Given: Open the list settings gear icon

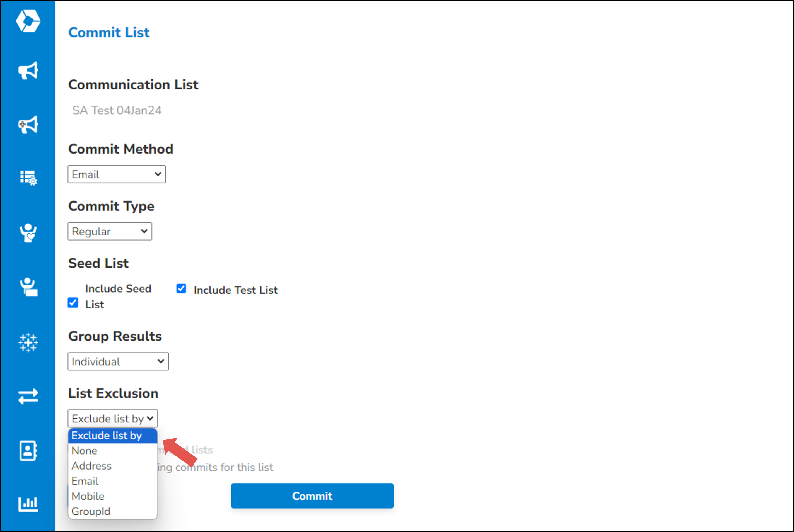Looking at the screenshot, I should 28,178.
